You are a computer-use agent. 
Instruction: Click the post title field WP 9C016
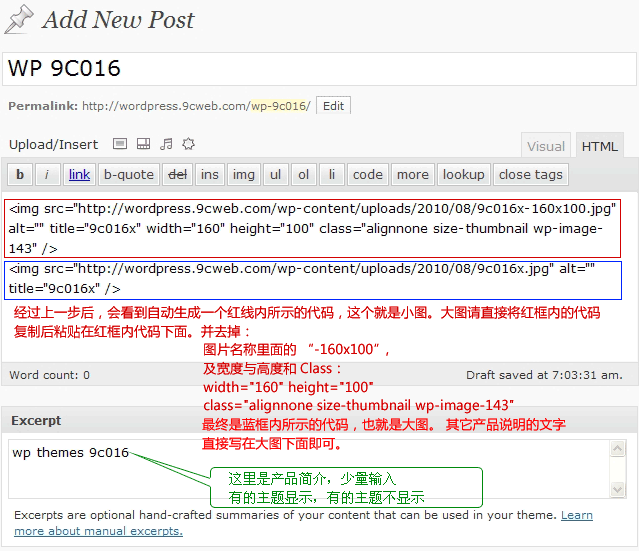point(320,68)
